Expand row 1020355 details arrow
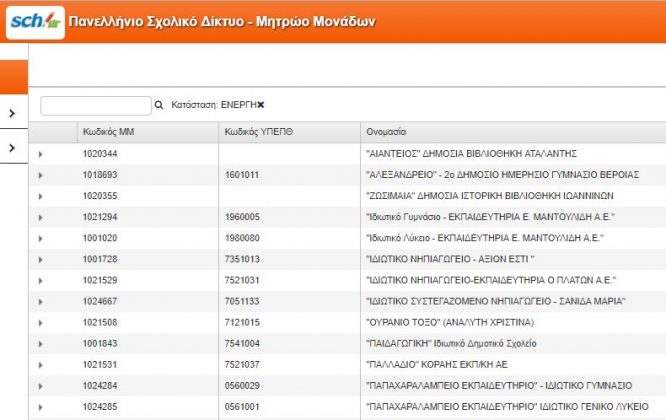This screenshot has width=666, height=420. [x=40, y=196]
